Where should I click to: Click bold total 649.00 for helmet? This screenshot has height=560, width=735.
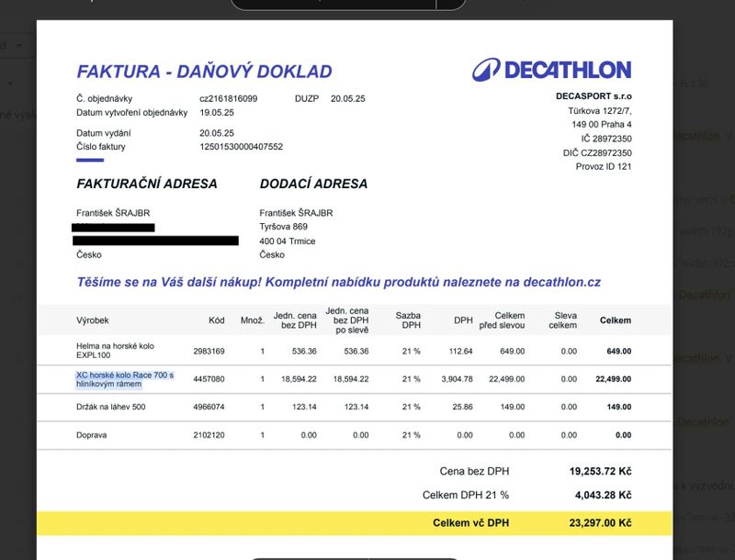click(x=618, y=352)
